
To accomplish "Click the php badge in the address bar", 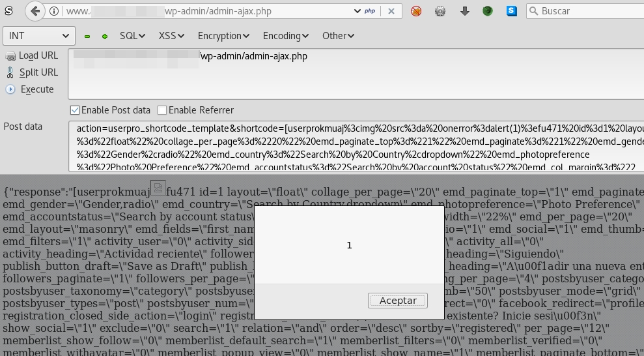I will [370, 11].
